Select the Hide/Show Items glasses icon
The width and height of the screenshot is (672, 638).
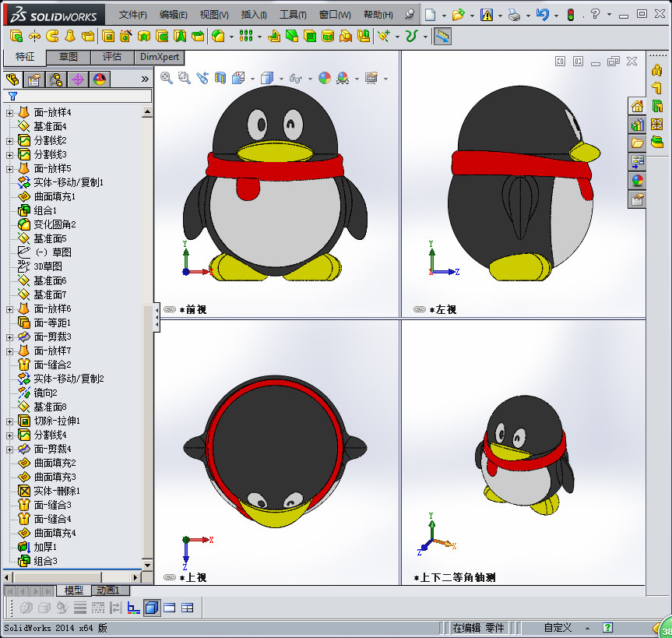pyautogui.click(x=295, y=78)
